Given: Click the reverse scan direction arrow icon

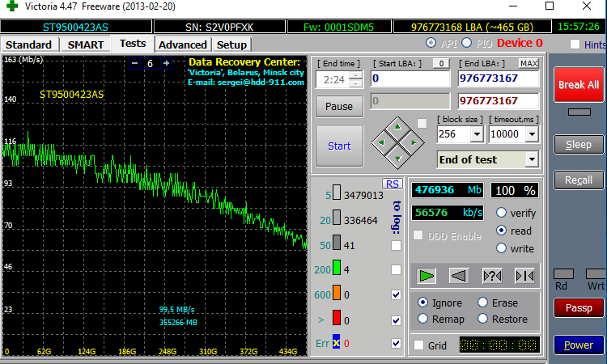Looking at the screenshot, I should 459,275.
